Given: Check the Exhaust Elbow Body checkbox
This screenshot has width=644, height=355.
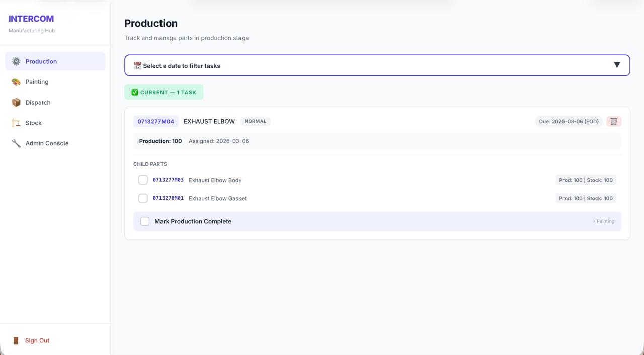Looking at the screenshot, I should tap(143, 180).
